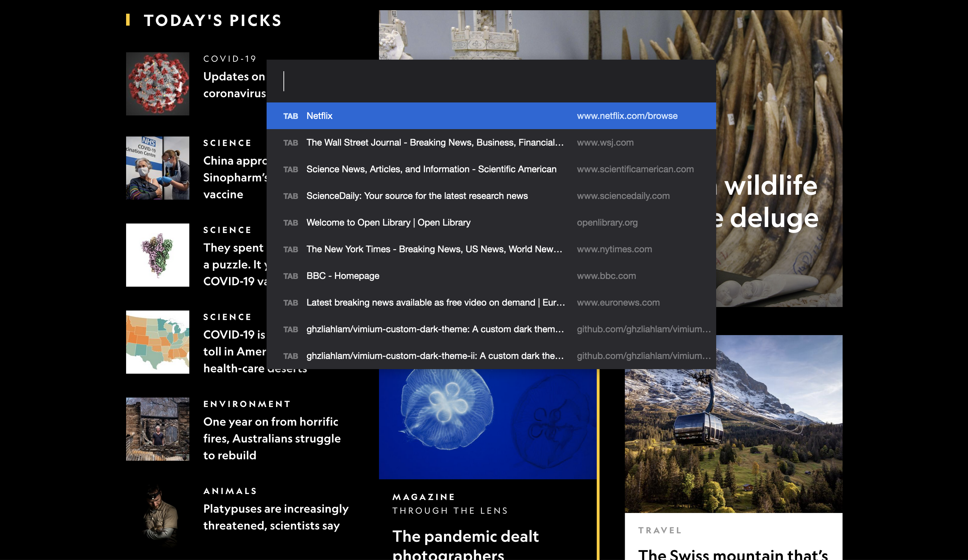
Task: Select the BBC Homepage tab
Action: coord(491,275)
